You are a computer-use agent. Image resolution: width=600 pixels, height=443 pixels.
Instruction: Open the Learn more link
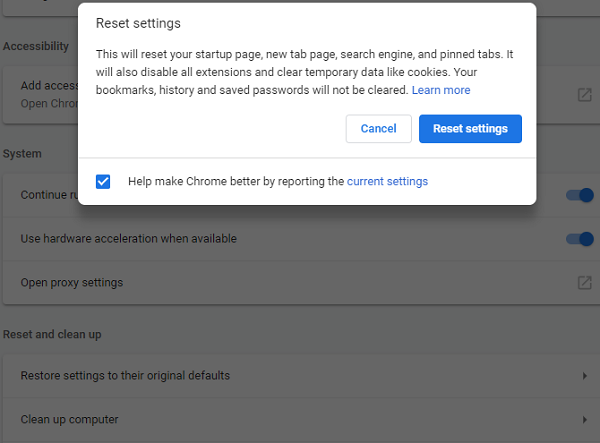tap(441, 90)
